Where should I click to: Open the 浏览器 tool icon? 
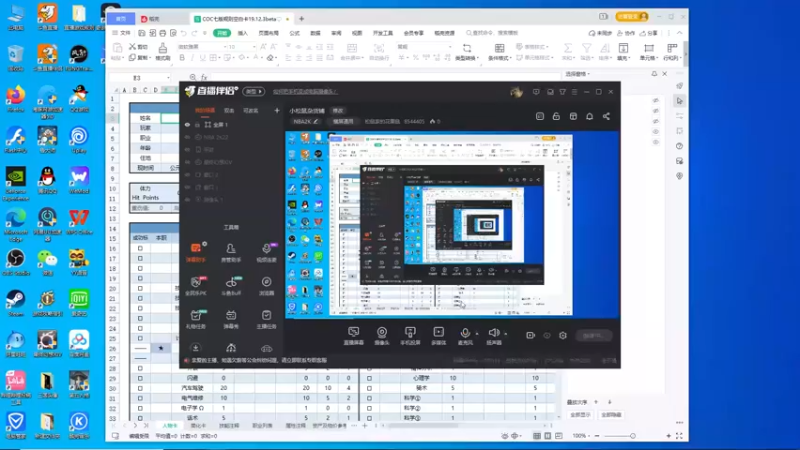pos(266,282)
